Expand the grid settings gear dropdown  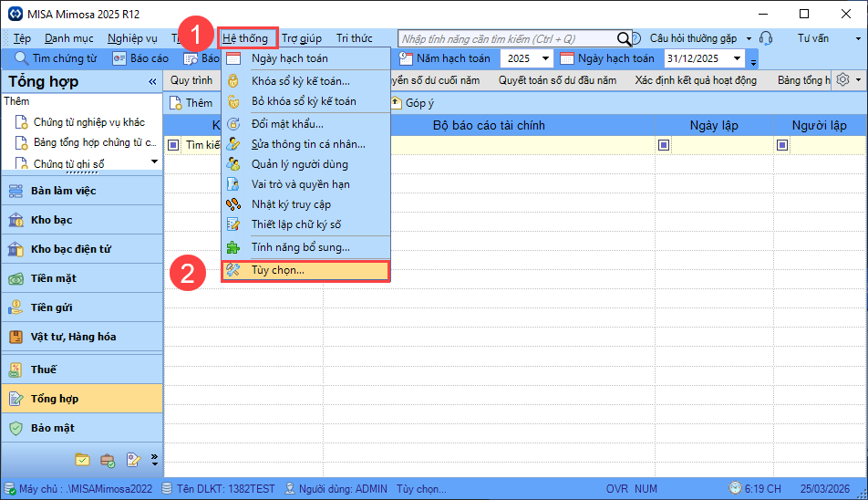pyautogui.click(x=848, y=80)
